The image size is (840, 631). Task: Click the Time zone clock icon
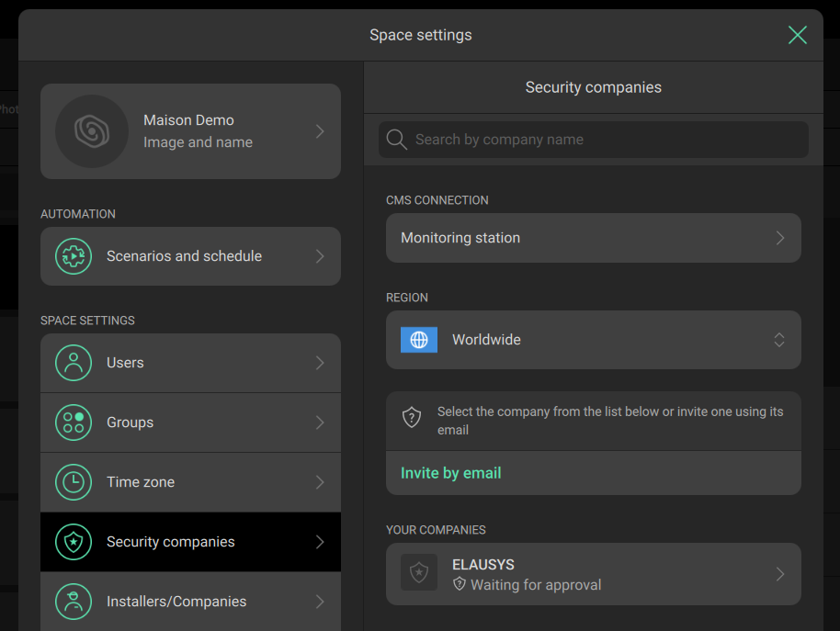pos(74,482)
